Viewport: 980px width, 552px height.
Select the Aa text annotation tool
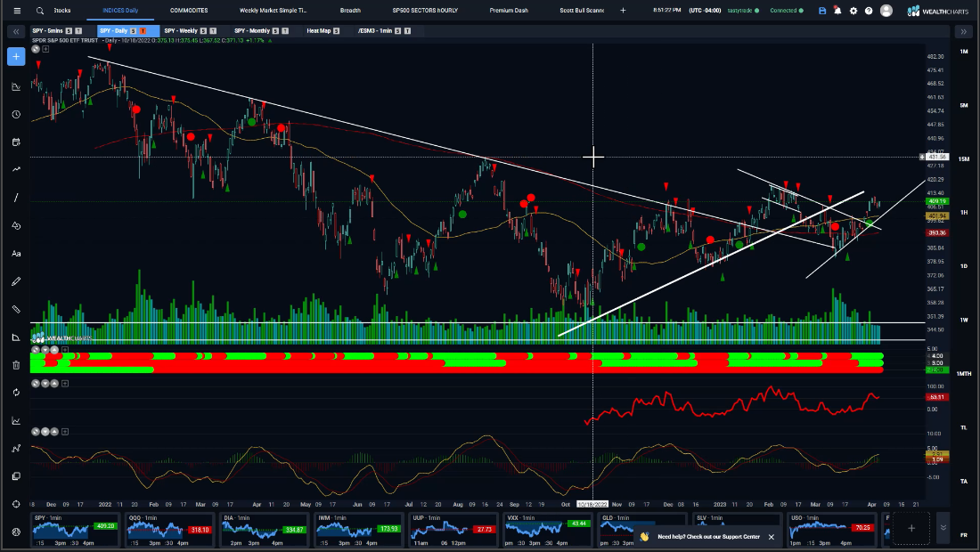(16, 254)
